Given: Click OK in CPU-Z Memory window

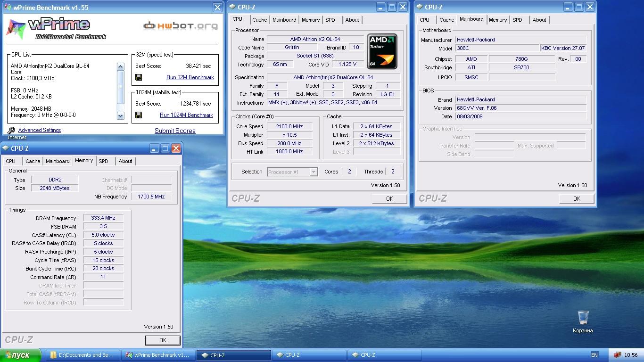Looking at the screenshot, I should pos(163,340).
